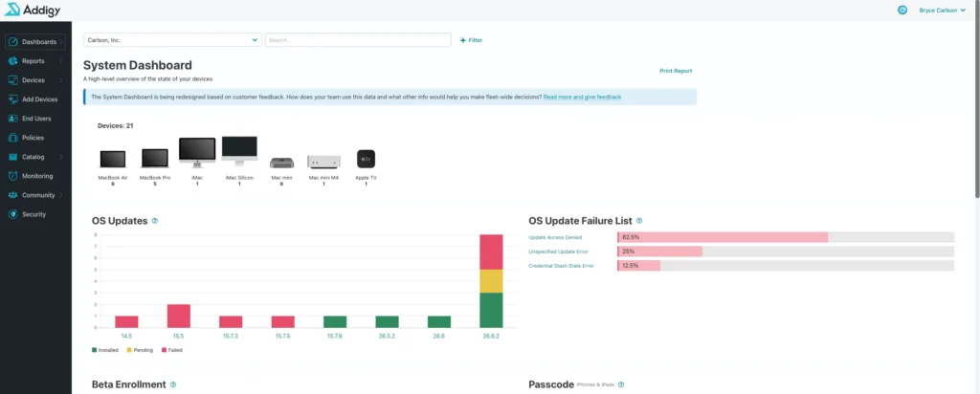Open Unspecified Update Error failure link
The height and width of the screenshot is (394, 980).
pyautogui.click(x=558, y=252)
